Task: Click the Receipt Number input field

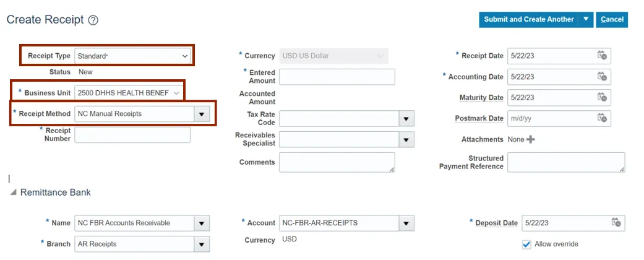Action: click(x=132, y=135)
